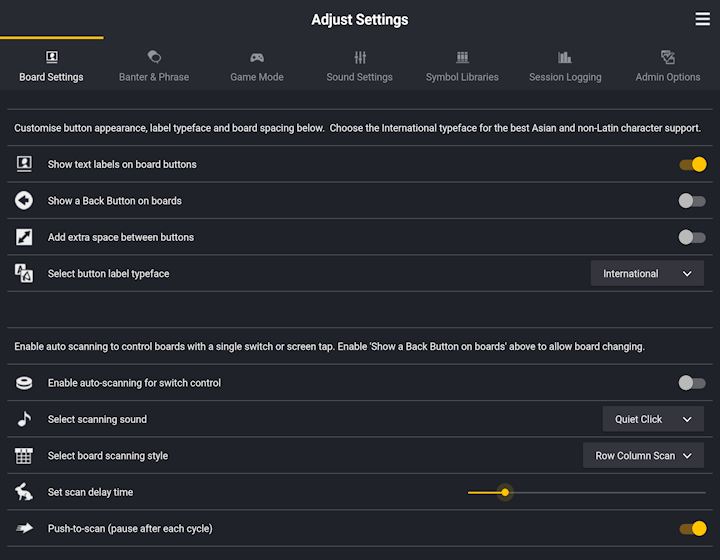720x560 pixels.
Task: Click the Game Mode controller icon
Action: click(257, 57)
